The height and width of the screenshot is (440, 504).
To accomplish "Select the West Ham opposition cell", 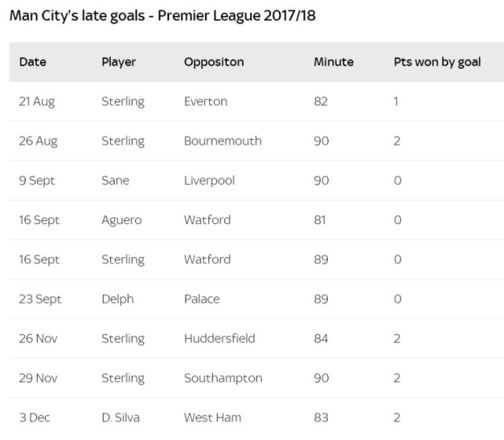I will pos(212,417).
